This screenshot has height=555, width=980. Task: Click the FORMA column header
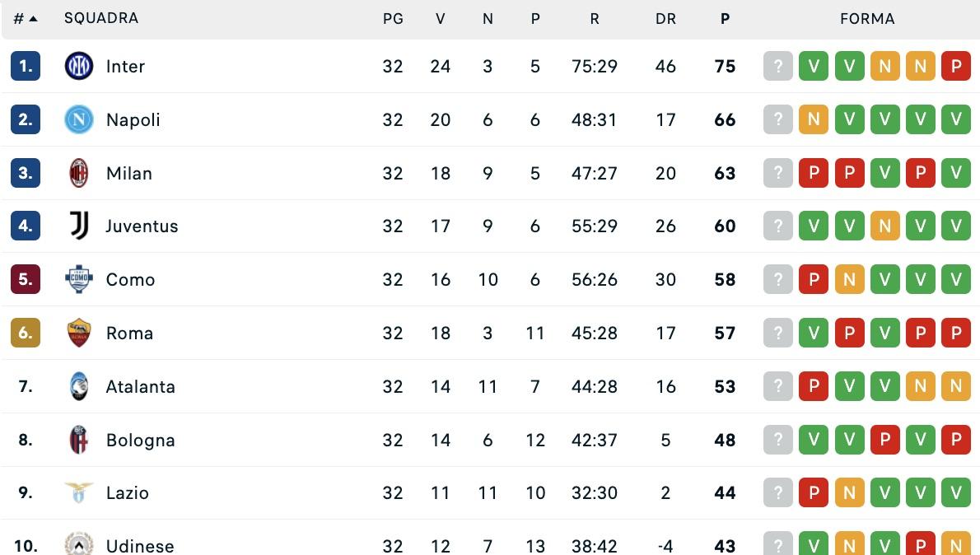point(867,17)
